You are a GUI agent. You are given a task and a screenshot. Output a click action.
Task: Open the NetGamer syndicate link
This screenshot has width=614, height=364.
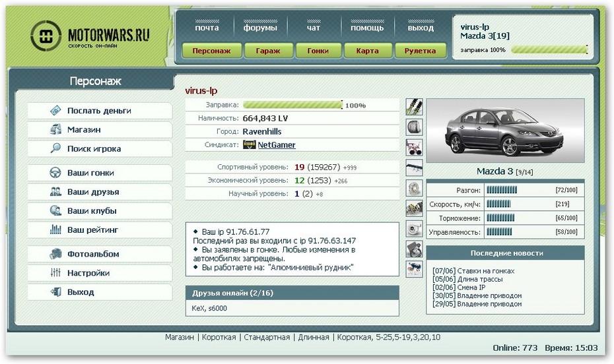(276, 145)
